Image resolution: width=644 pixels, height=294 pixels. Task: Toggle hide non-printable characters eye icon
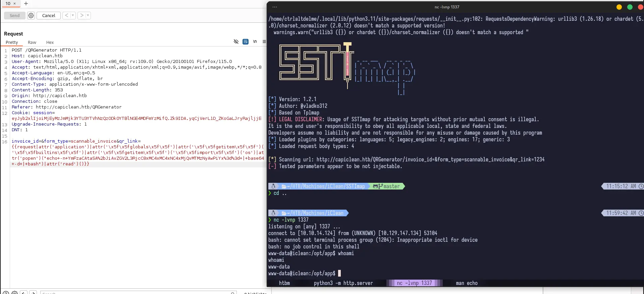click(x=236, y=42)
